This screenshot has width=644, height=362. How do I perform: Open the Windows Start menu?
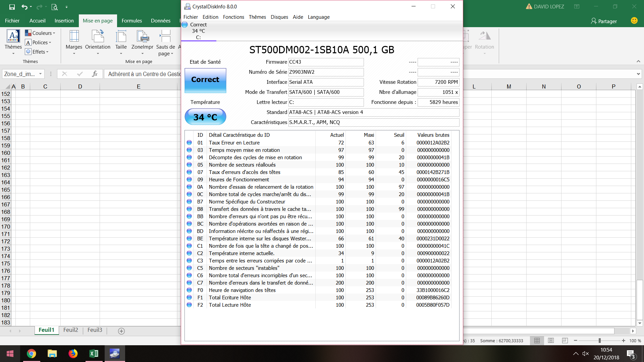click(10, 354)
